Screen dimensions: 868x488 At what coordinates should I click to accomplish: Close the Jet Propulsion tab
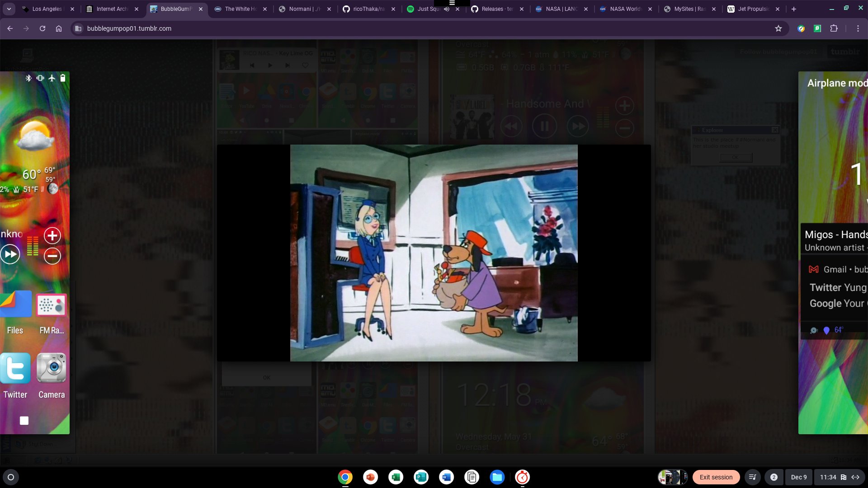[x=778, y=9]
